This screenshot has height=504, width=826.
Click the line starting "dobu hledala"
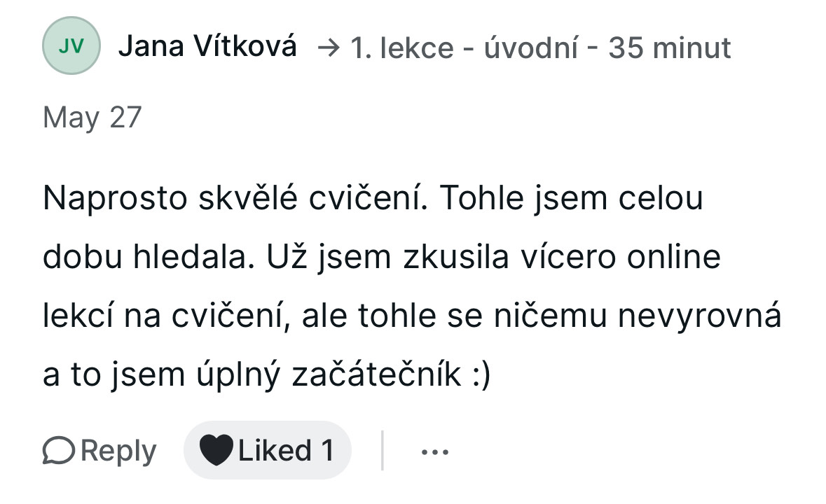tap(382, 258)
